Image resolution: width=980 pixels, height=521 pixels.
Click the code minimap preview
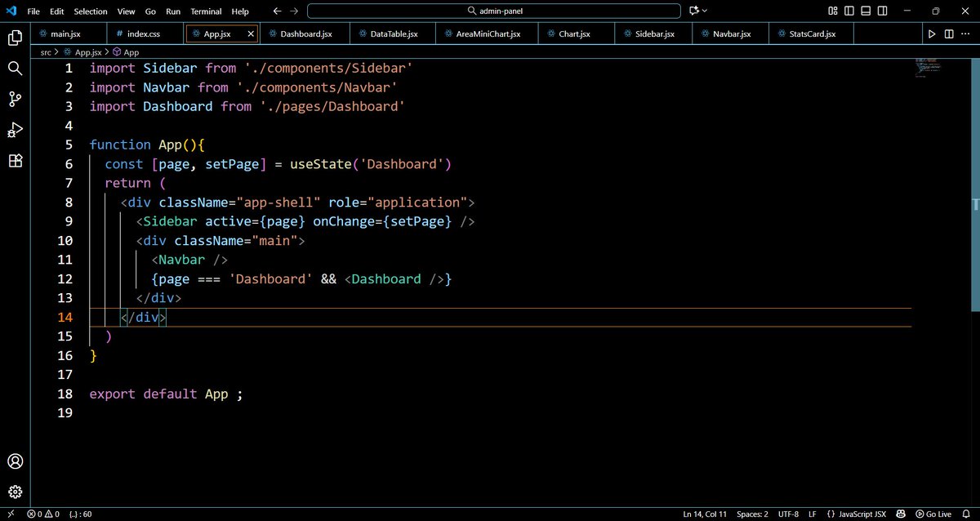(x=927, y=67)
